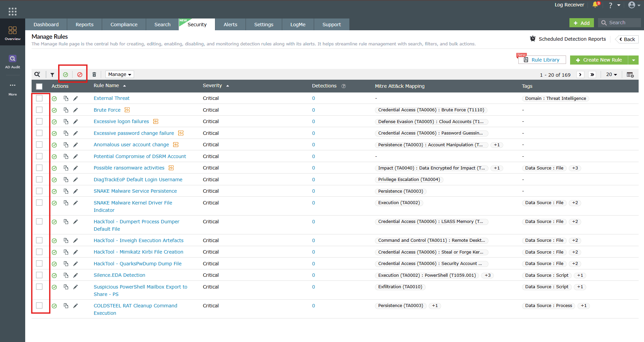Click the trash delete icon in toolbar
The width and height of the screenshot is (644, 342).
click(94, 75)
